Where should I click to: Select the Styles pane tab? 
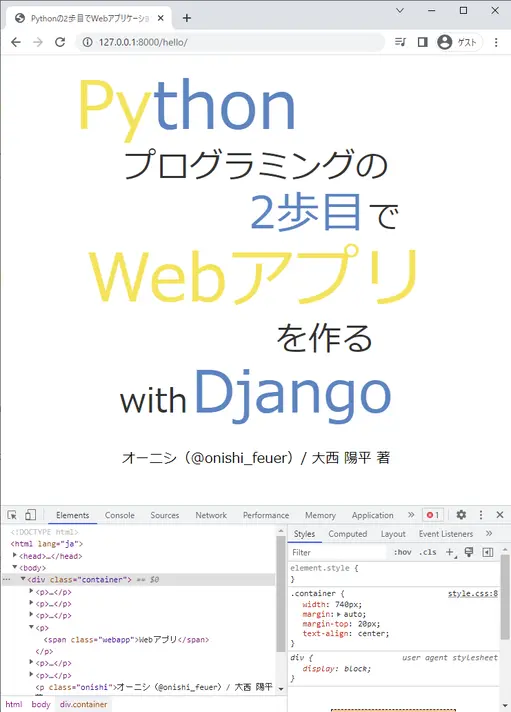[304, 534]
